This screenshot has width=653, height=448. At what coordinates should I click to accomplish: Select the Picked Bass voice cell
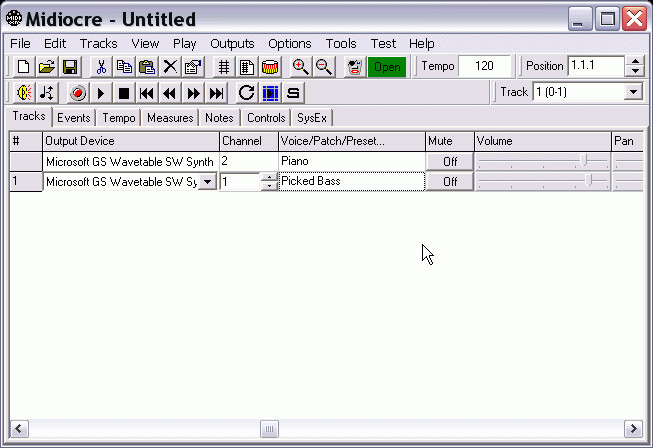pos(351,182)
